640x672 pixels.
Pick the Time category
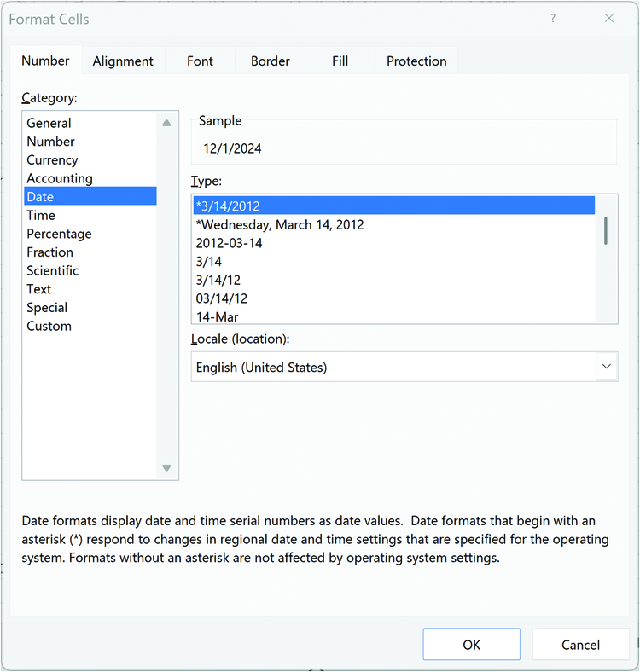(x=90, y=215)
